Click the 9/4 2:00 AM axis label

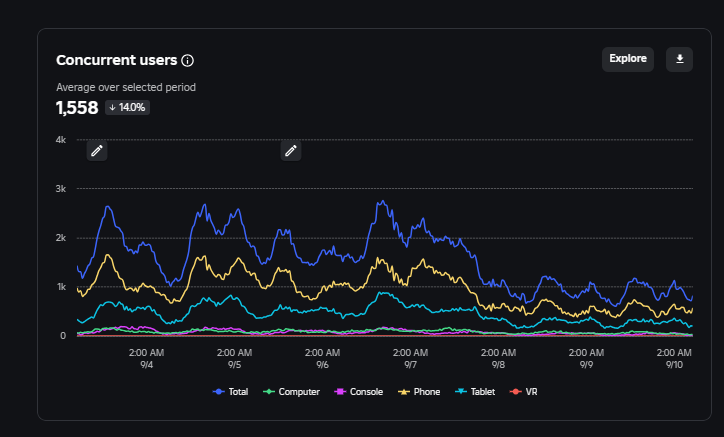146,358
